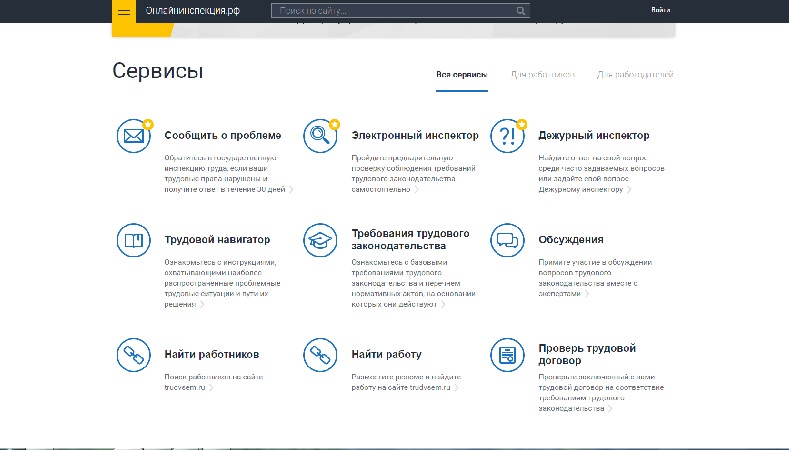Click the Найти работников link chain icon
This screenshot has width=789, height=450.
[132, 355]
